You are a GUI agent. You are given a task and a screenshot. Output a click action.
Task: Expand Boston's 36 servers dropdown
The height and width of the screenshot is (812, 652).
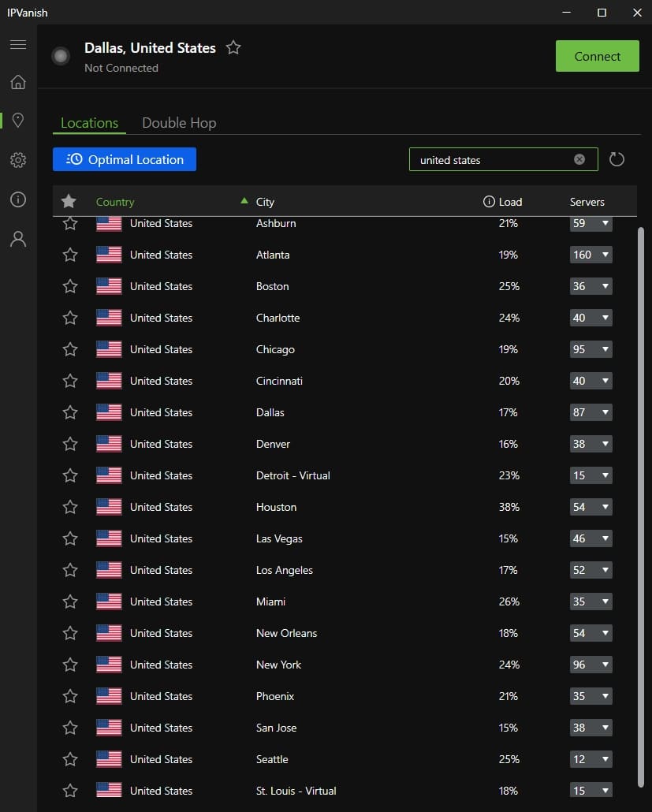pyautogui.click(x=591, y=286)
